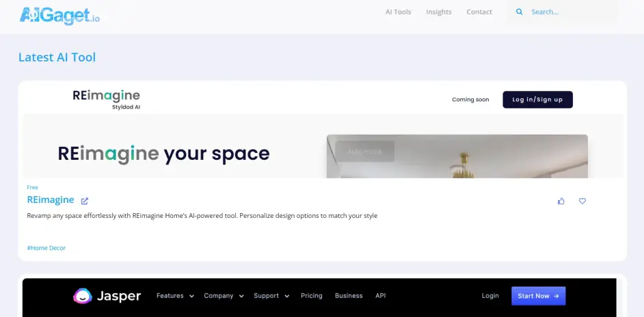This screenshot has height=317, width=644.
Task: Click the Free pricing label
Action: tap(32, 187)
